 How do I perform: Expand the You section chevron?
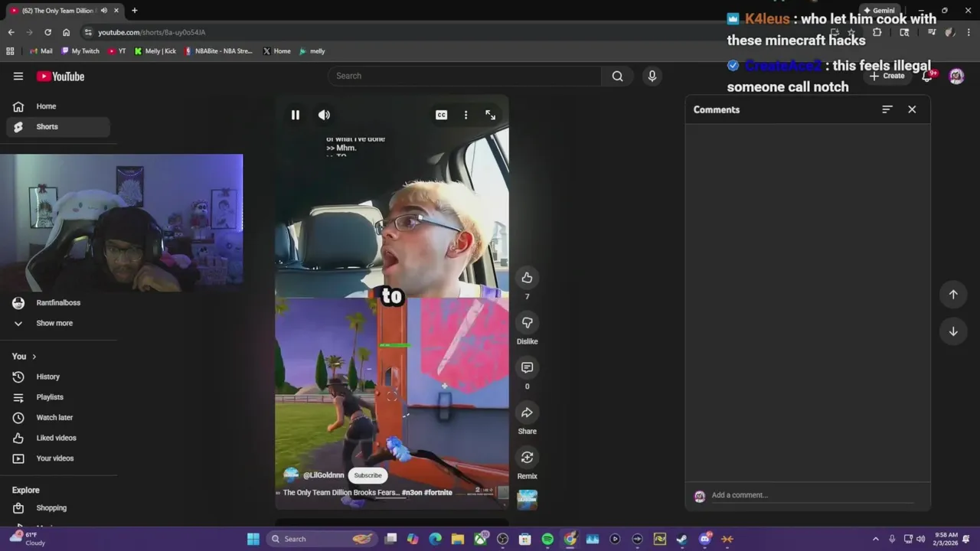34,357
